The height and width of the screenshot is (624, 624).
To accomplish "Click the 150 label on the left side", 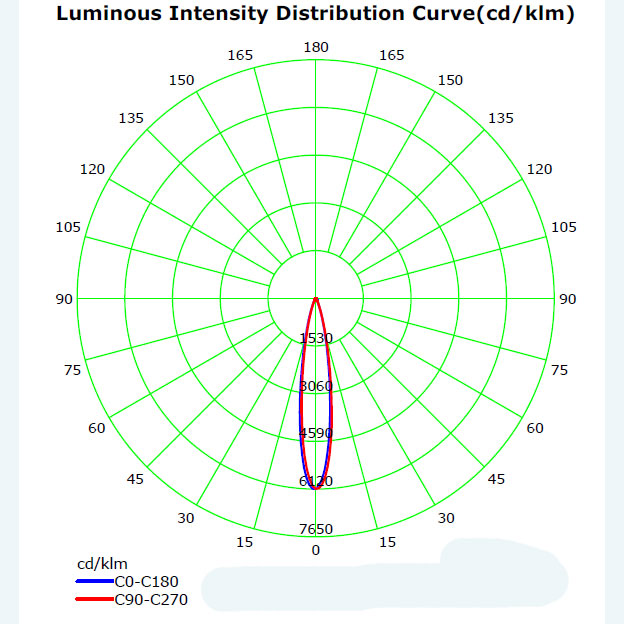I will pyautogui.click(x=181, y=80).
